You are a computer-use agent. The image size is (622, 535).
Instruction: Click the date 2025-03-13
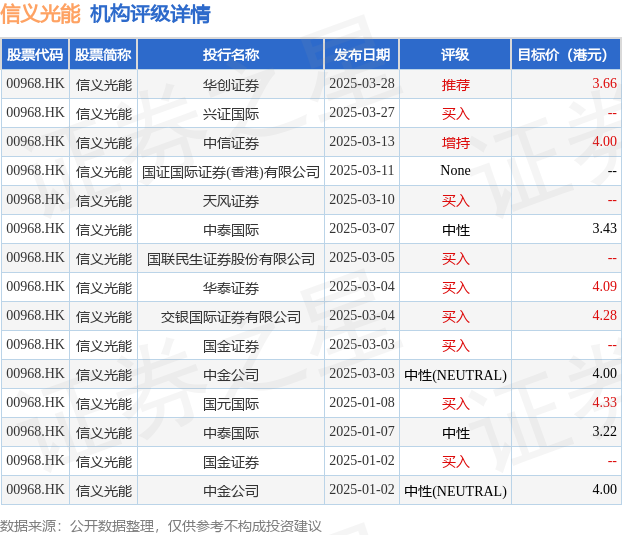(x=362, y=142)
